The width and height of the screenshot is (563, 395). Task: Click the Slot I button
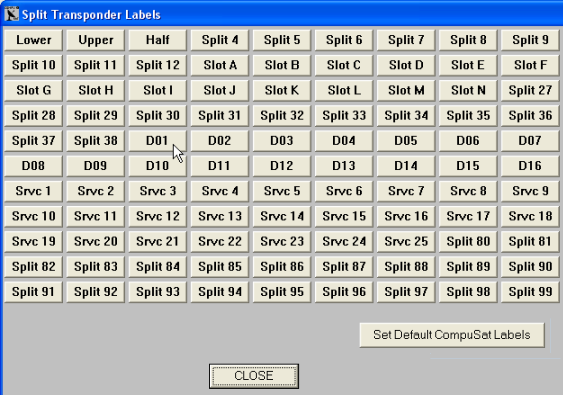point(158,90)
